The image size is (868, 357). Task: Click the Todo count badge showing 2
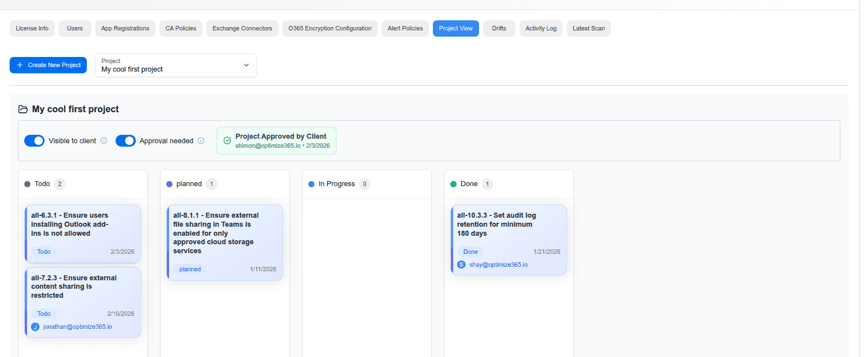click(x=60, y=184)
